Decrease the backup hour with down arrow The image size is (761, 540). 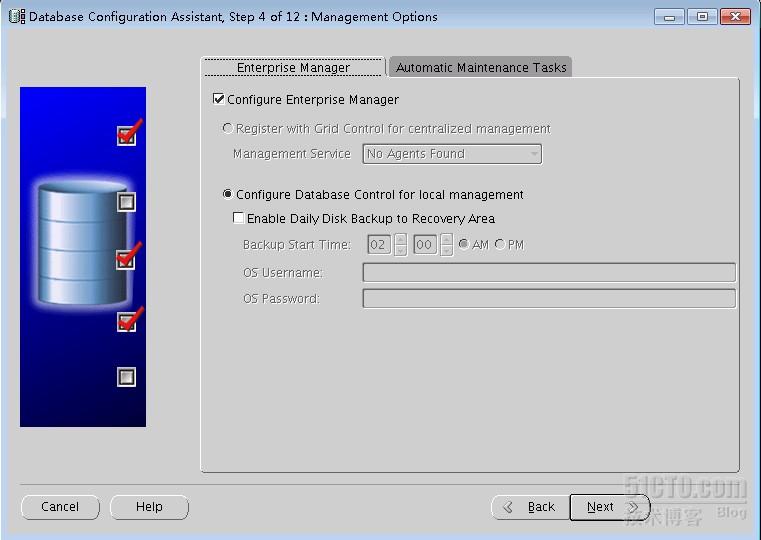(x=400, y=250)
